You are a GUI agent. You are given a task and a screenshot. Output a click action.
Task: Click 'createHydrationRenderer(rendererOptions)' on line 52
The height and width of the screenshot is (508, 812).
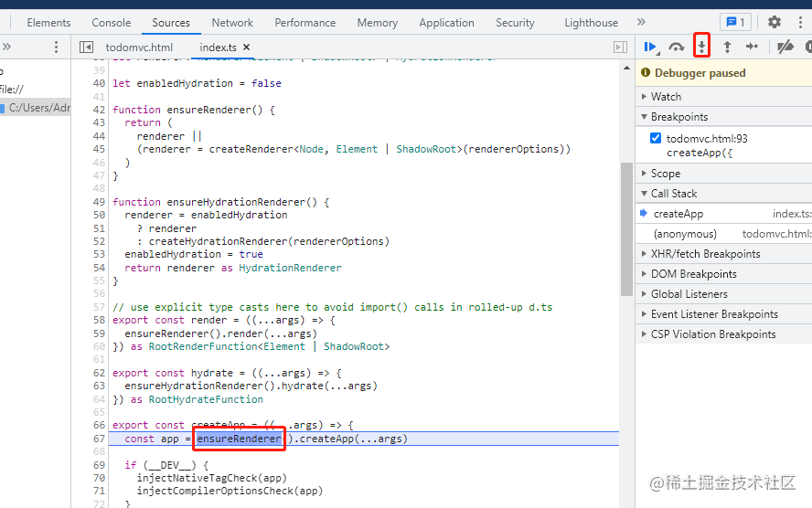click(x=269, y=241)
